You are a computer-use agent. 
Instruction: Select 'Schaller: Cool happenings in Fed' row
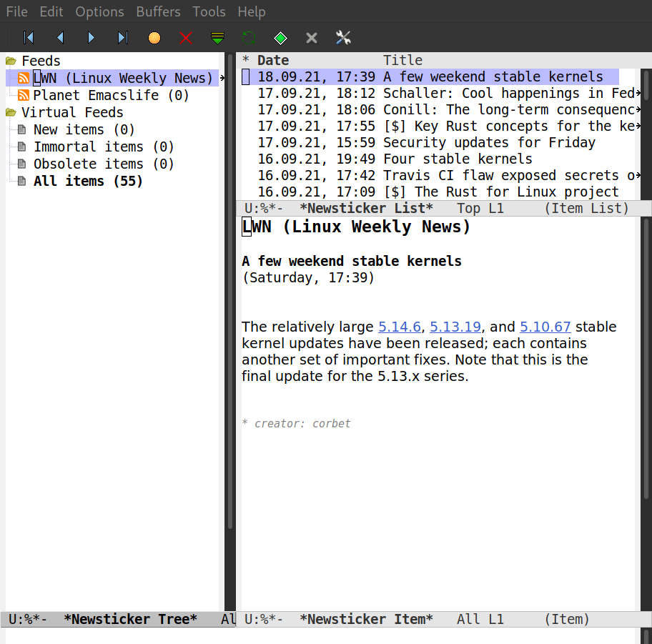pos(441,93)
